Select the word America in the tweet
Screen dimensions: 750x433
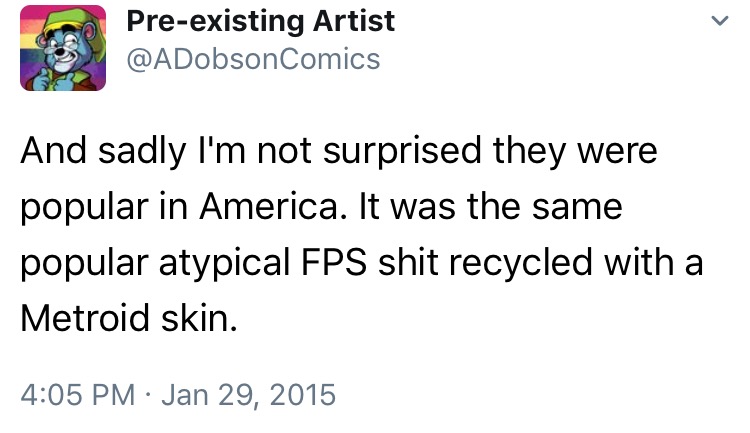pyautogui.click(x=269, y=206)
